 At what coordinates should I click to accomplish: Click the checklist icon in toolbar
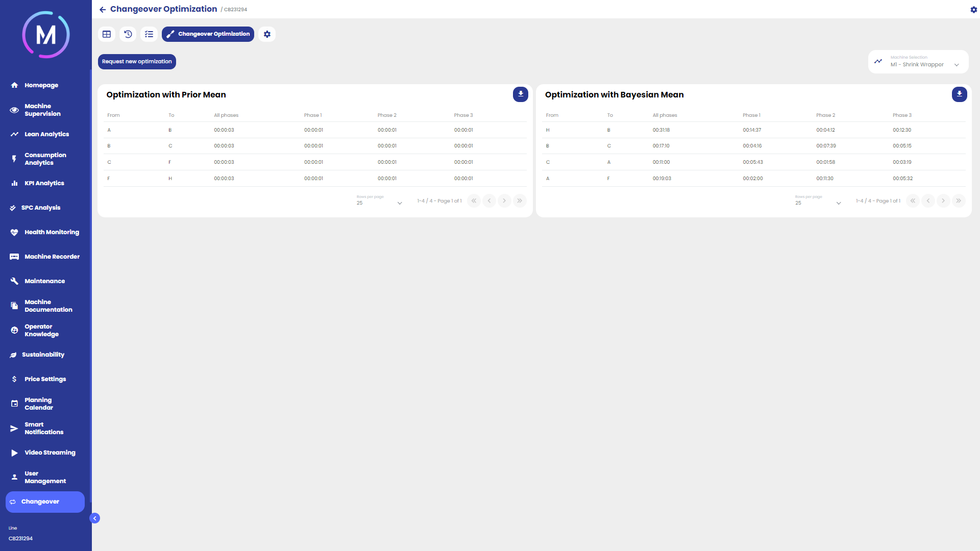click(149, 34)
